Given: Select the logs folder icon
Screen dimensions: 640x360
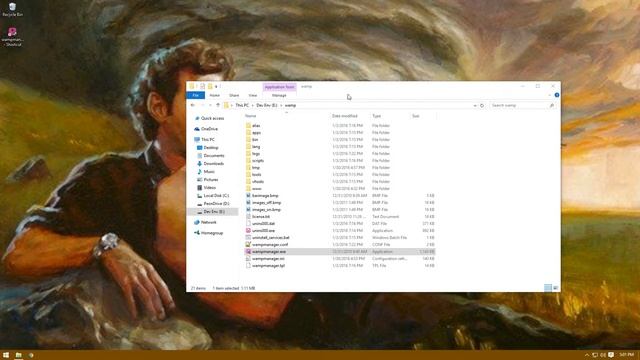Looking at the screenshot, I should coord(249,153).
